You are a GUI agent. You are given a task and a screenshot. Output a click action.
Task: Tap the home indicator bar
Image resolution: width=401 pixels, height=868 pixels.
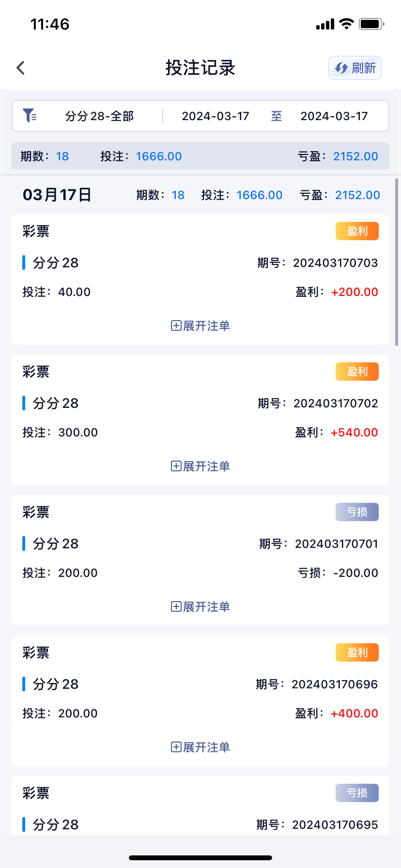pos(200,858)
